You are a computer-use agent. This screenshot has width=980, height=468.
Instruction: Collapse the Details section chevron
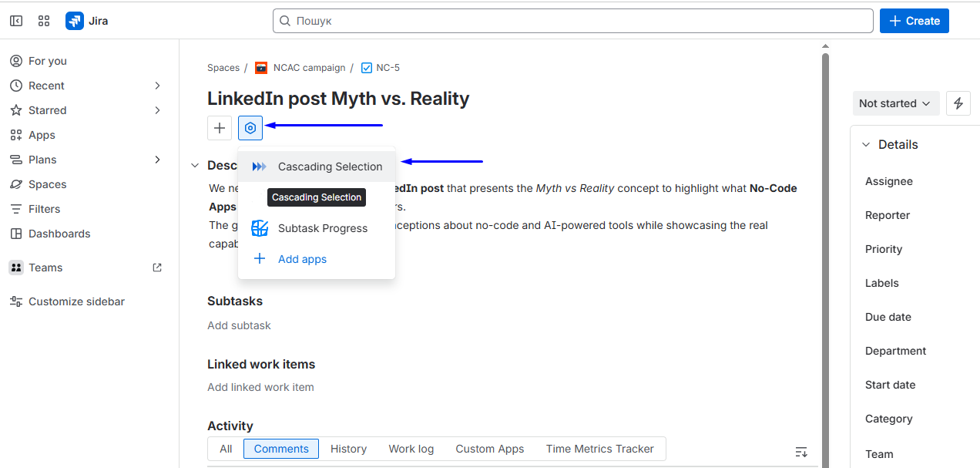click(865, 144)
